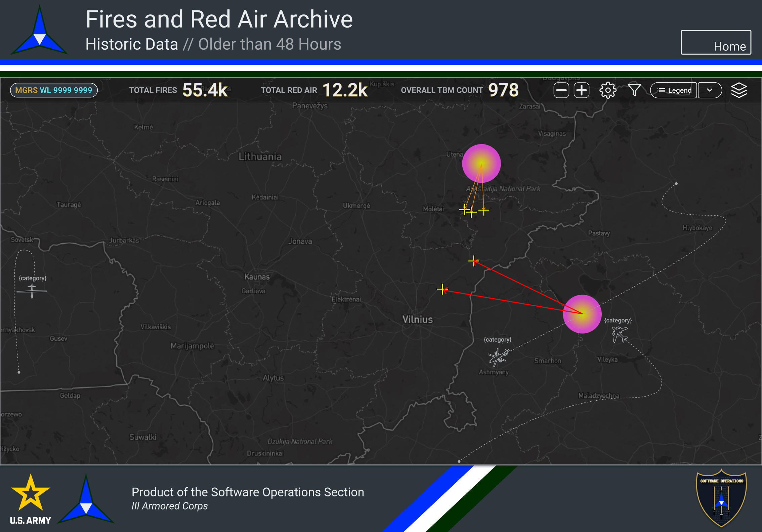Expand the Legend dropdown chevron

click(710, 90)
